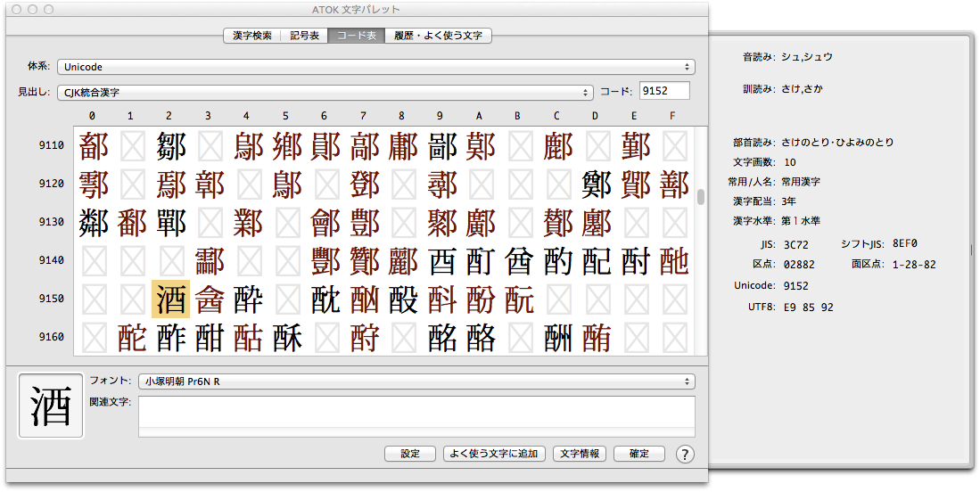Click the vertical scrollbar thumb of the code table
Image resolution: width=980 pixels, height=492 pixels.
click(x=701, y=197)
